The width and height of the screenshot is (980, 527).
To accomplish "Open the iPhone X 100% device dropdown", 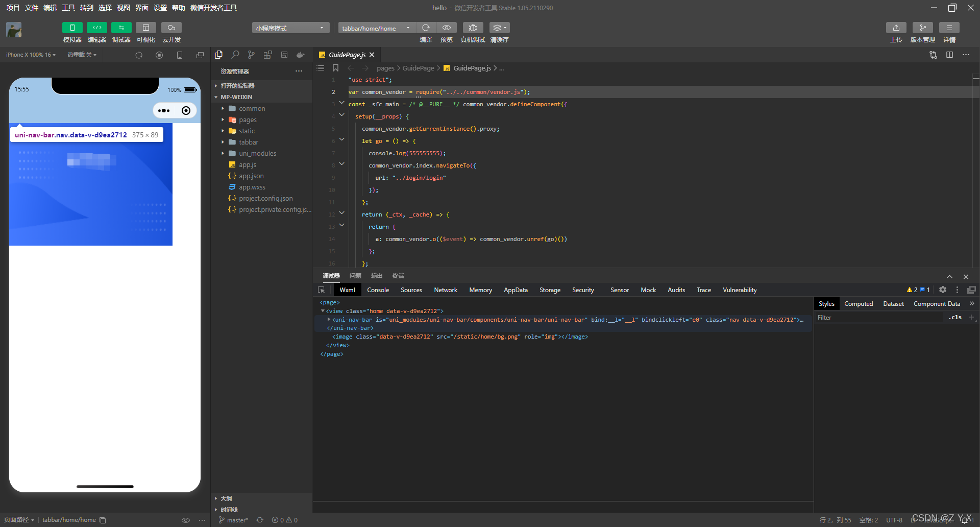I will point(31,55).
